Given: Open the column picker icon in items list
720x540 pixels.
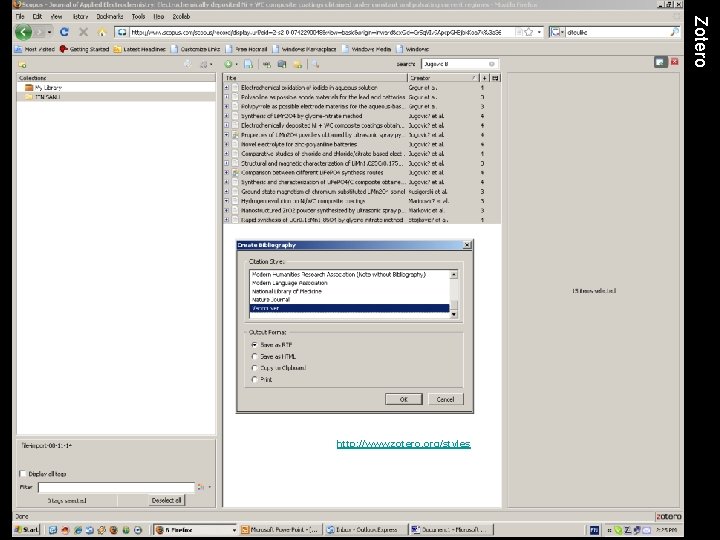Looking at the screenshot, I should (495, 78).
